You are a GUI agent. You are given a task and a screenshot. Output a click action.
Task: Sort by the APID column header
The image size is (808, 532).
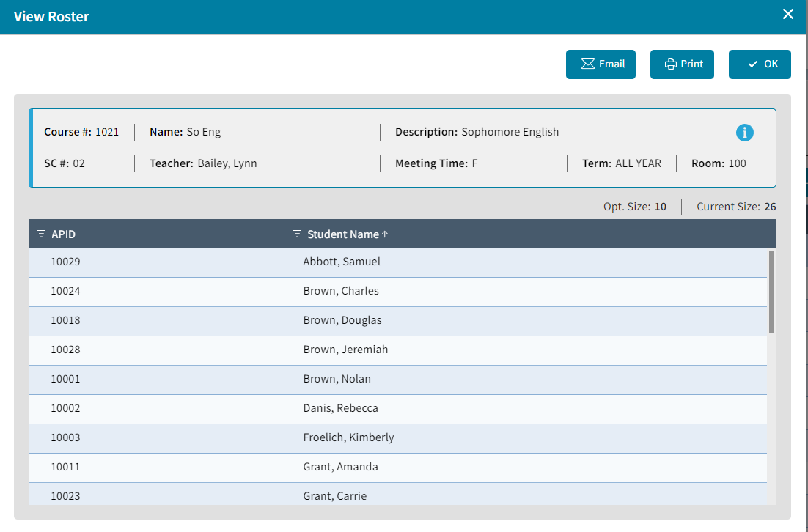(x=63, y=234)
